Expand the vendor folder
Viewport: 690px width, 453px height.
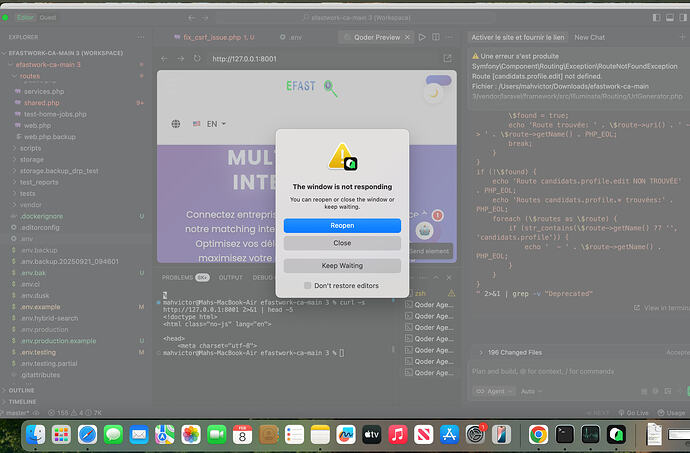coord(30,205)
